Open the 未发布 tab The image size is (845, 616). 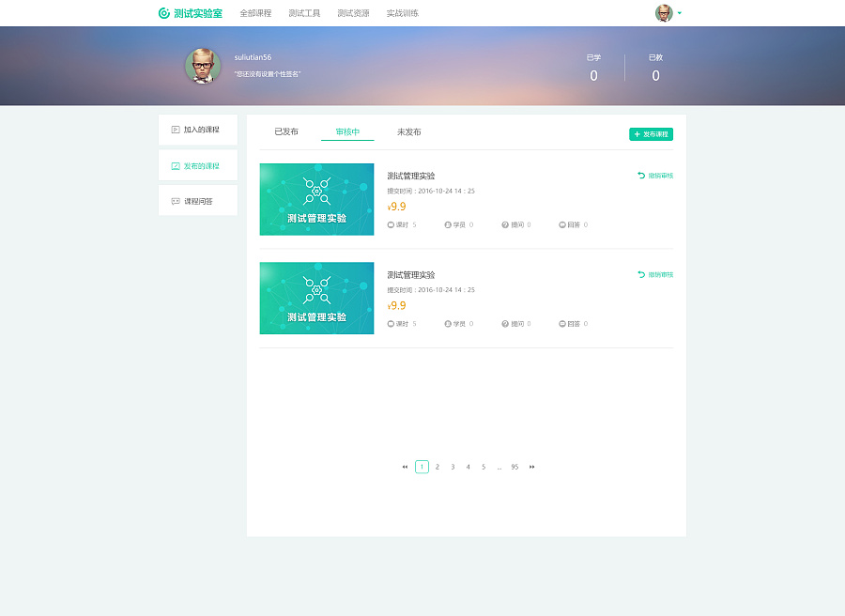pyautogui.click(x=407, y=131)
